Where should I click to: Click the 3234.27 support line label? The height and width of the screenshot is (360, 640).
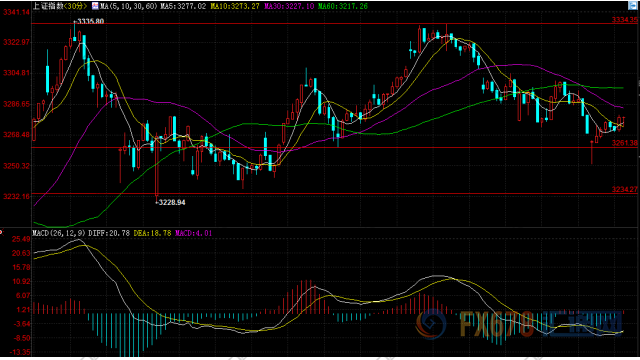(624, 189)
